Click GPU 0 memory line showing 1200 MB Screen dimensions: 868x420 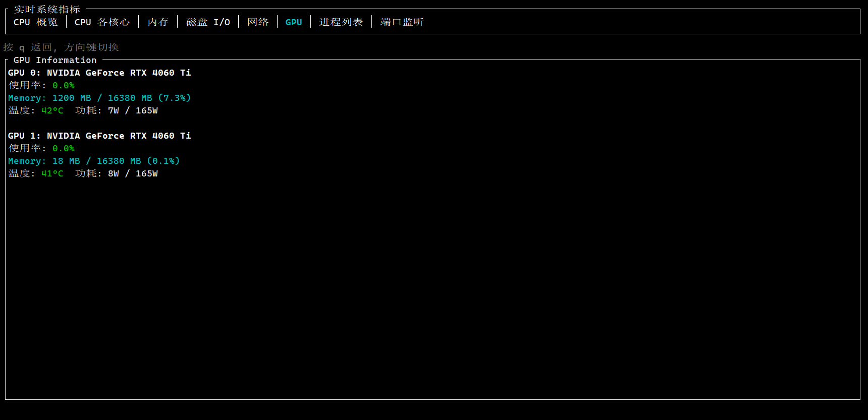tap(99, 98)
